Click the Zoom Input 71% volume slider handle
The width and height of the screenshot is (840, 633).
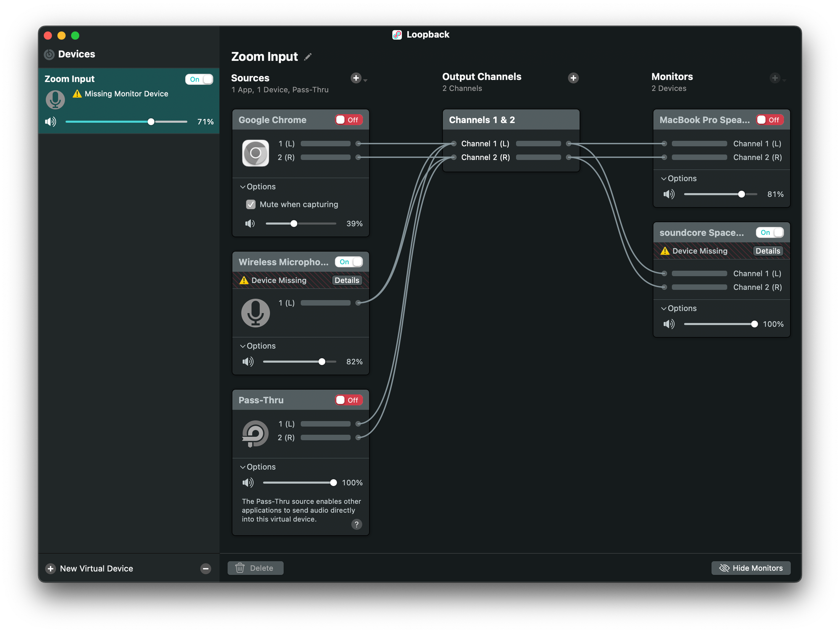[151, 122]
